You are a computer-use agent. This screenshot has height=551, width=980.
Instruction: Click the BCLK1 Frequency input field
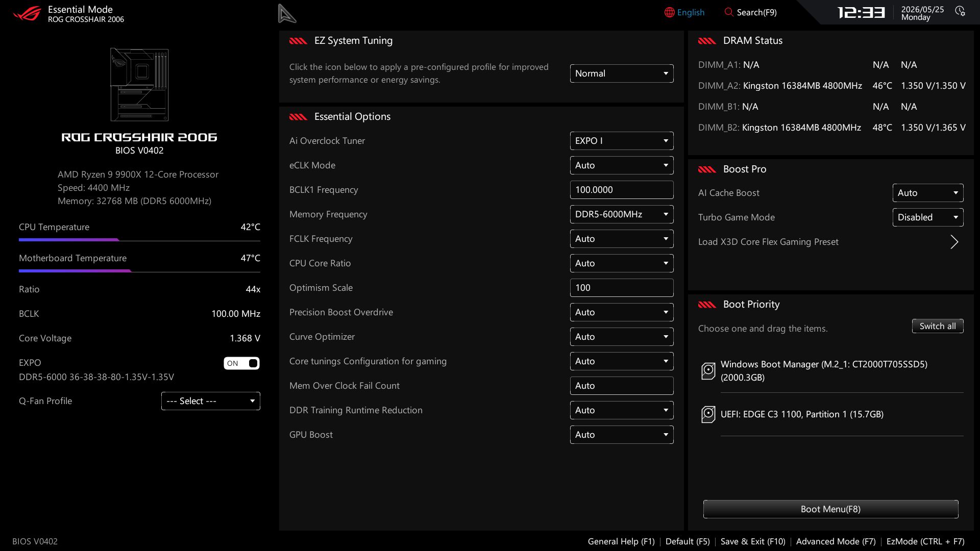coord(622,190)
